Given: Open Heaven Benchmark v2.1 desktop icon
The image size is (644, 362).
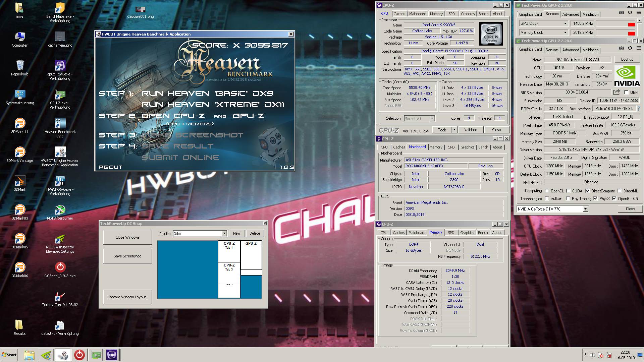Looking at the screenshot, I should pos(60,128).
